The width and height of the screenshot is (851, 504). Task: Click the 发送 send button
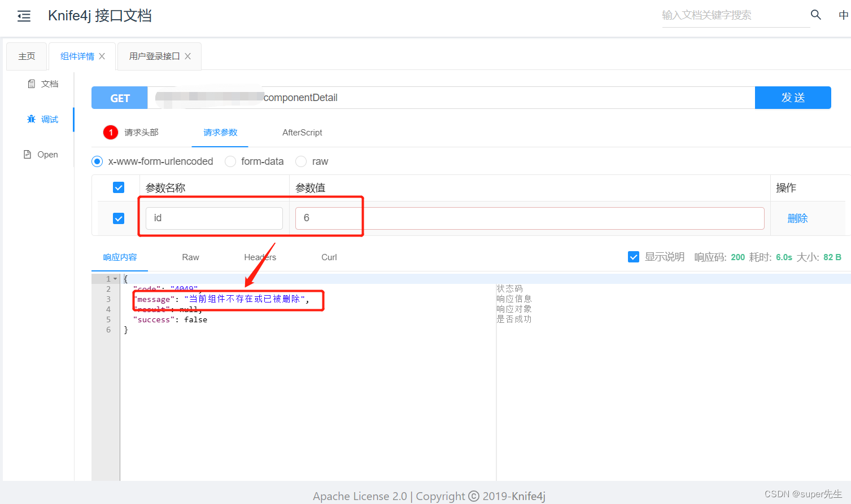pyautogui.click(x=793, y=98)
